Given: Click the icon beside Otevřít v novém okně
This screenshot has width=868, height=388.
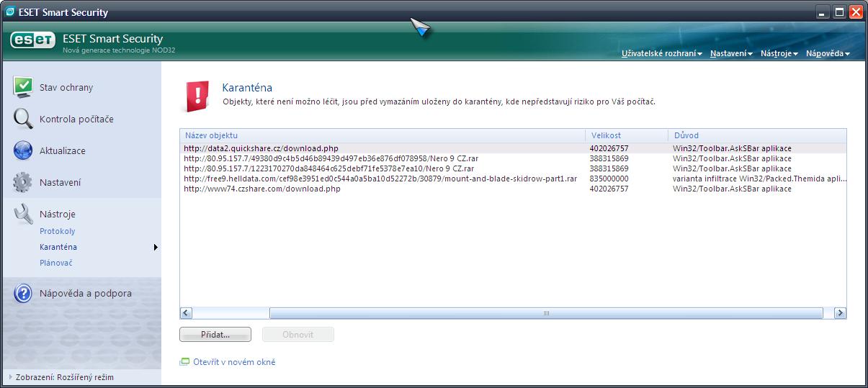Looking at the screenshot, I should coord(184,362).
